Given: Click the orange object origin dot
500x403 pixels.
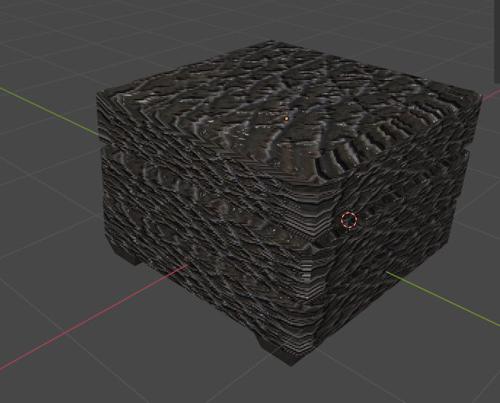Looking at the screenshot, I should click(x=286, y=118).
